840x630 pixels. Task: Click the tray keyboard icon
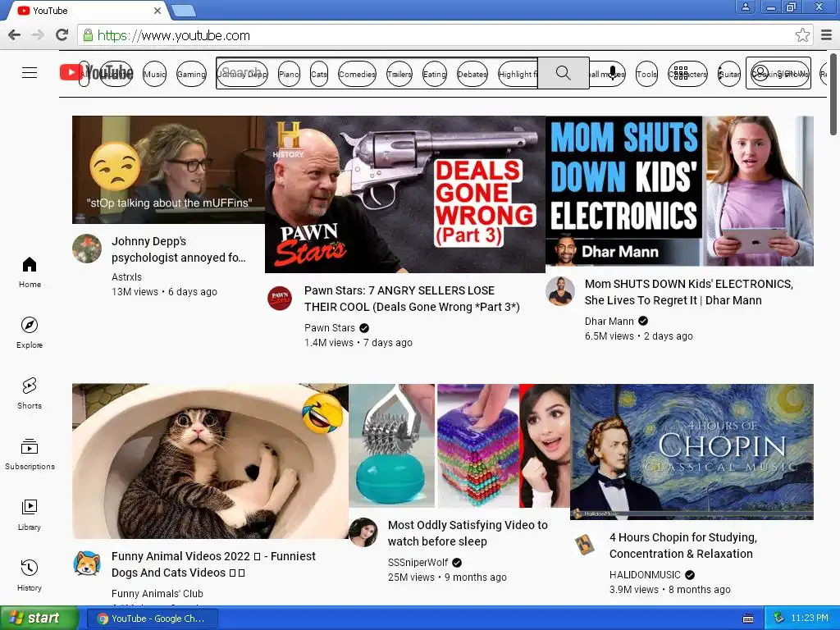pyautogui.click(x=748, y=619)
